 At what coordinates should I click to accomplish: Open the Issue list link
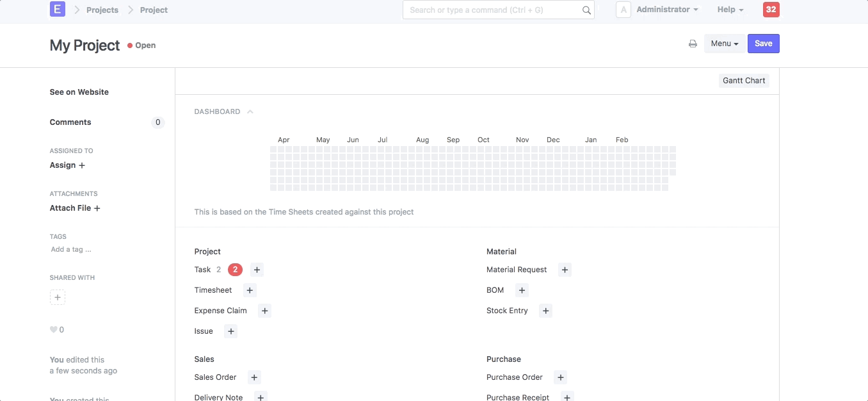coord(204,331)
